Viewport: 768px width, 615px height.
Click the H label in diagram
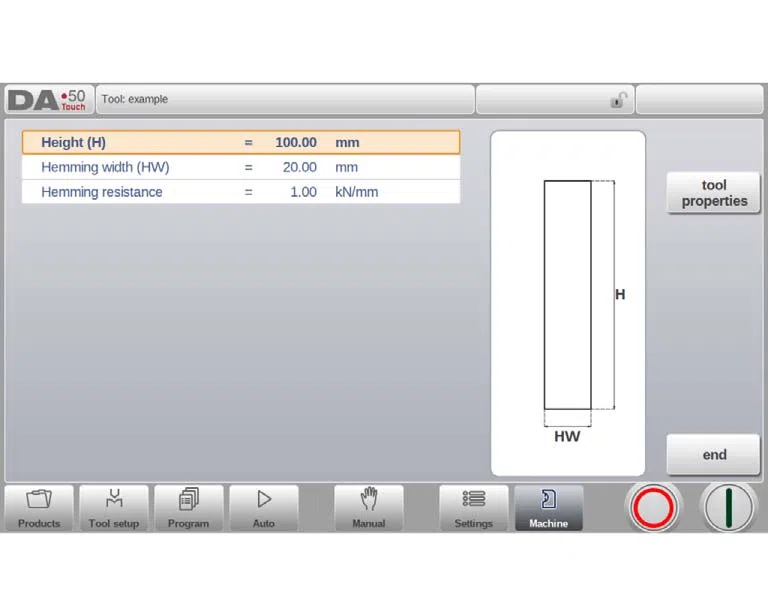pos(620,294)
